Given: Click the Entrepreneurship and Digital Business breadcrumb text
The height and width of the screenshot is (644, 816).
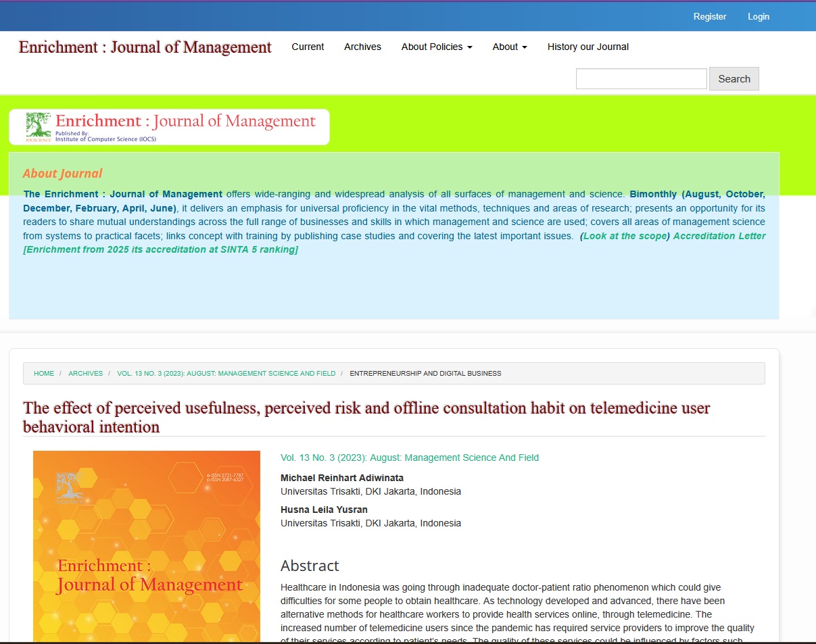Looking at the screenshot, I should (425, 374).
